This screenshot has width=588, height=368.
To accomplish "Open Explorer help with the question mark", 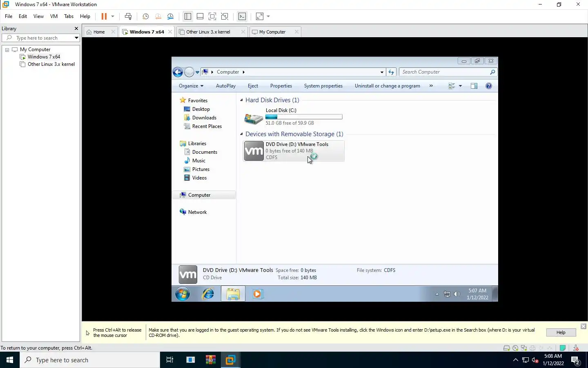I will pos(489,86).
